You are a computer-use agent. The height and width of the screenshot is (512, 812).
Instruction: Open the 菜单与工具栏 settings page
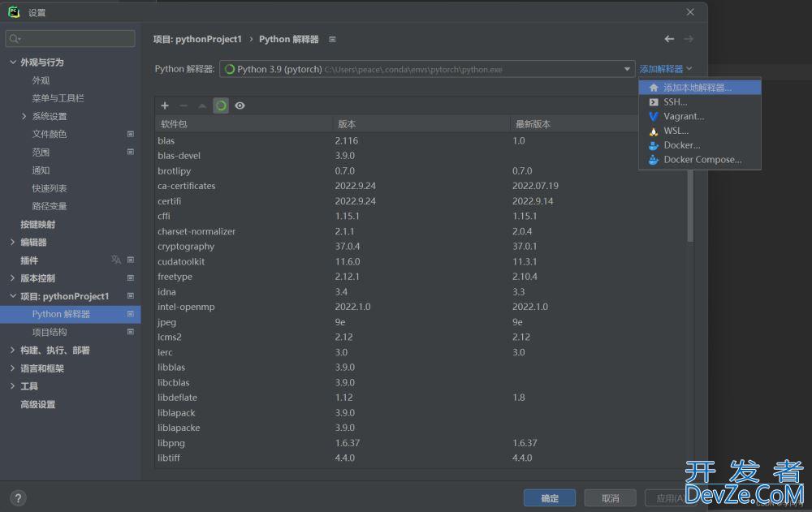[58, 98]
